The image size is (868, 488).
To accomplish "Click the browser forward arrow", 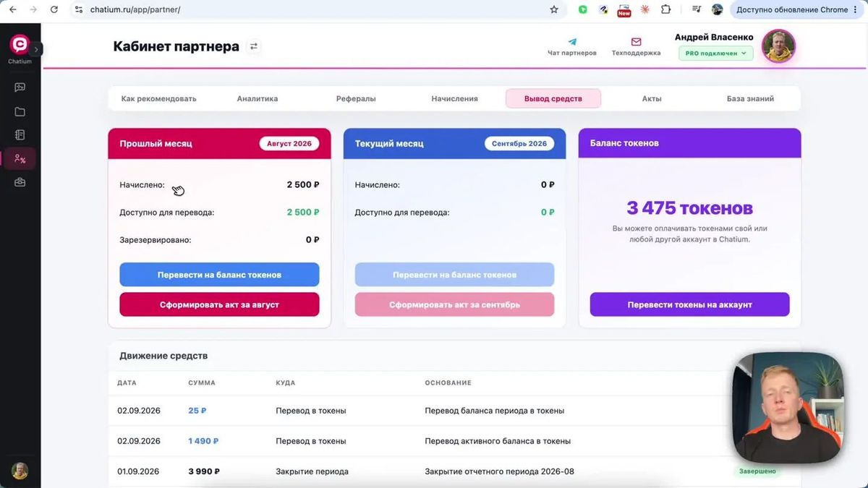I will click(33, 9).
